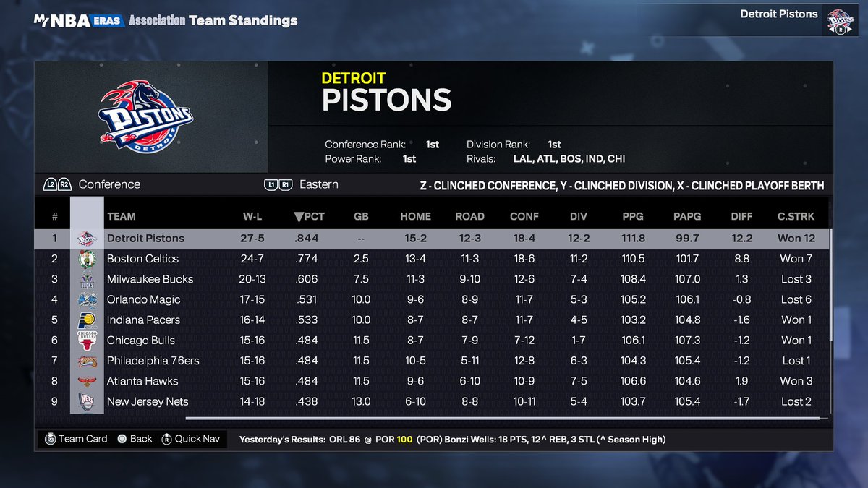The width and height of the screenshot is (868, 488).
Task: Sort standings by HOME column header
Action: [x=415, y=216]
